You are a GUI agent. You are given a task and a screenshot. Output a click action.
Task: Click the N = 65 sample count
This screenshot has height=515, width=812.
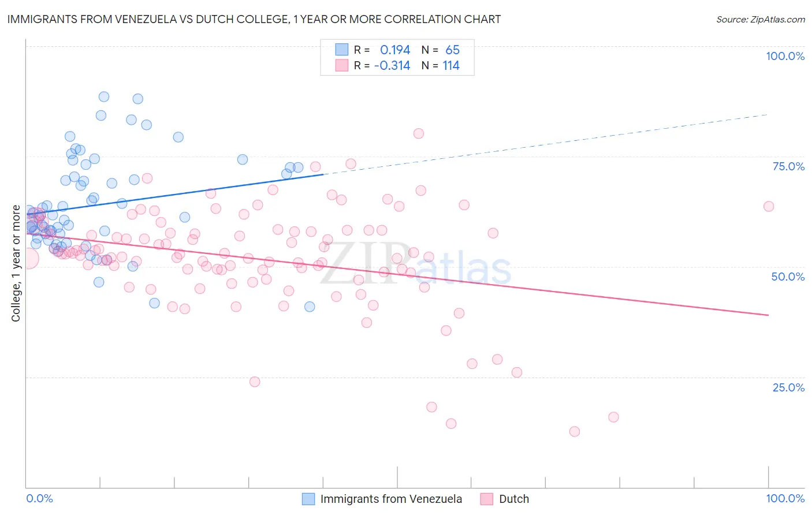click(x=441, y=50)
